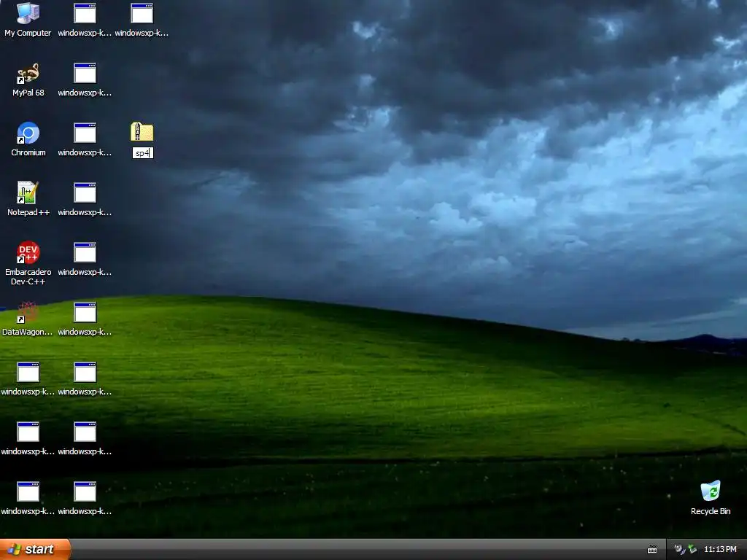
Task: Select the windowsxp-k... file right of DataWagon
Action: tap(85, 319)
